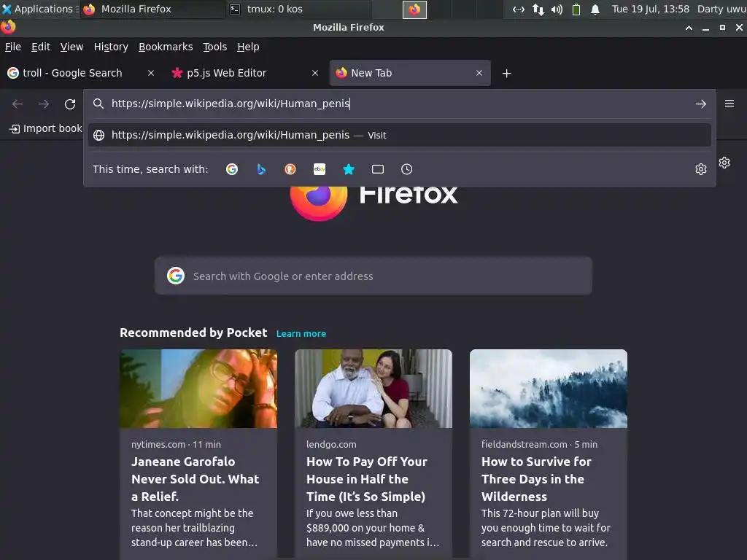Screen dimensions: 747x560
Task: Open the Tools menu
Action: coord(215,47)
